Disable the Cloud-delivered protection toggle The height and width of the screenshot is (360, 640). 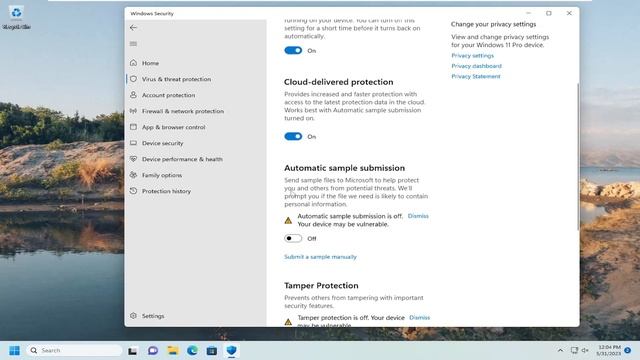pos(293,136)
